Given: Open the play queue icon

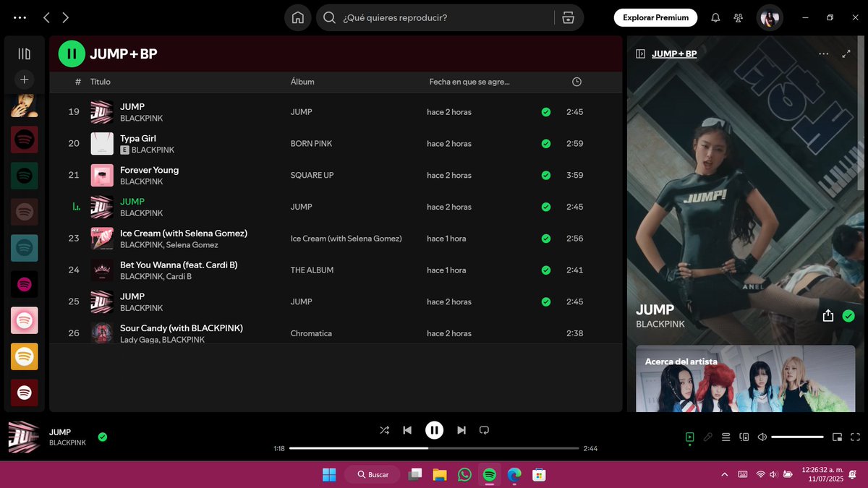Looking at the screenshot, I should (x=726, y=437).
